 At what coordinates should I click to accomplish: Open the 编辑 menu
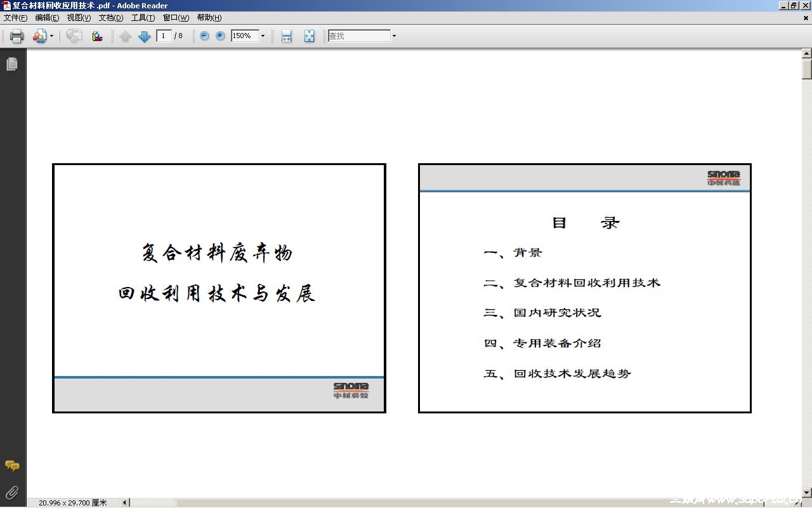47,18
